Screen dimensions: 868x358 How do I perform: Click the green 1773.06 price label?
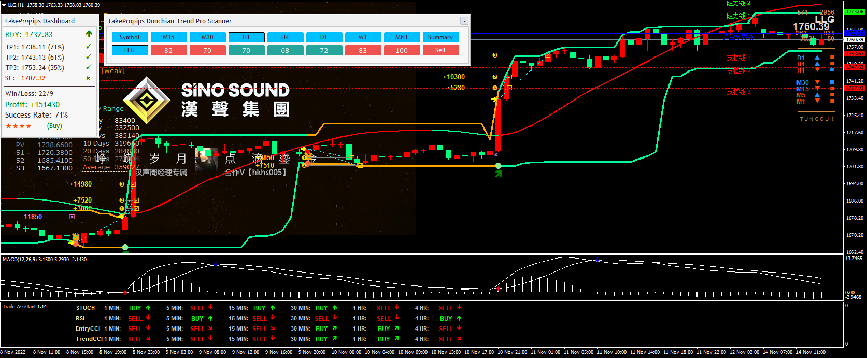coord(855,11)
